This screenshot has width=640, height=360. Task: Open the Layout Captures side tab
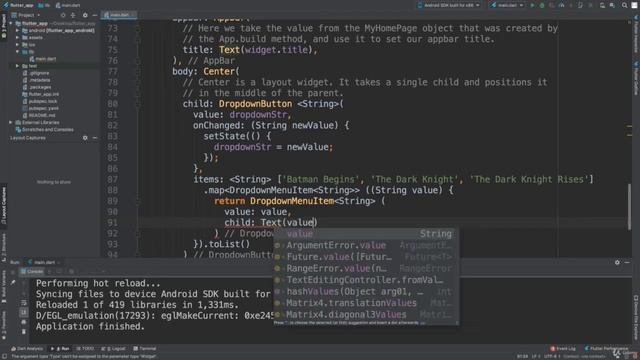pyautogui.click(x=4, y=205)
